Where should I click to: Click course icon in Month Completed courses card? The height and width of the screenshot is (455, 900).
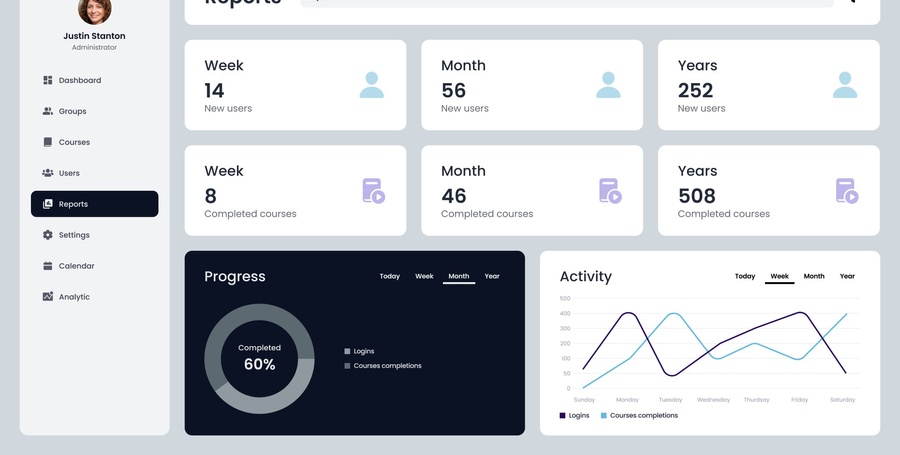click(x=610, y=191)
